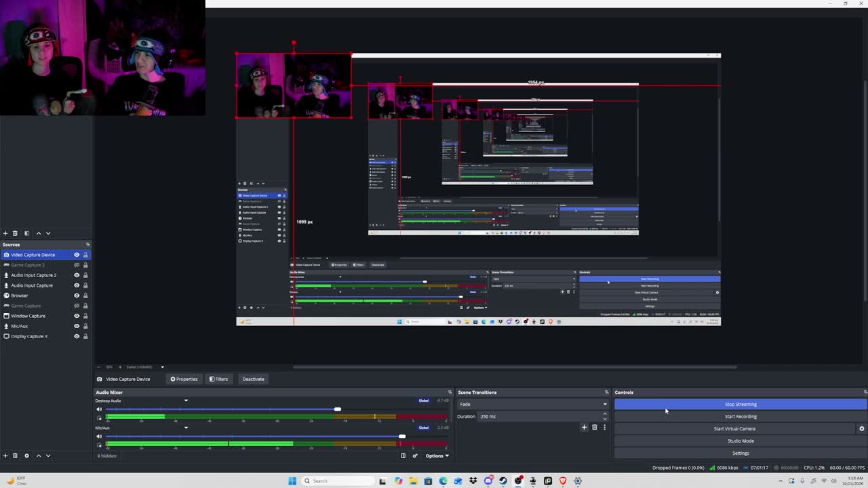Add a new source with plus icon
868x488 pixels.
click(x=5, y=455)
